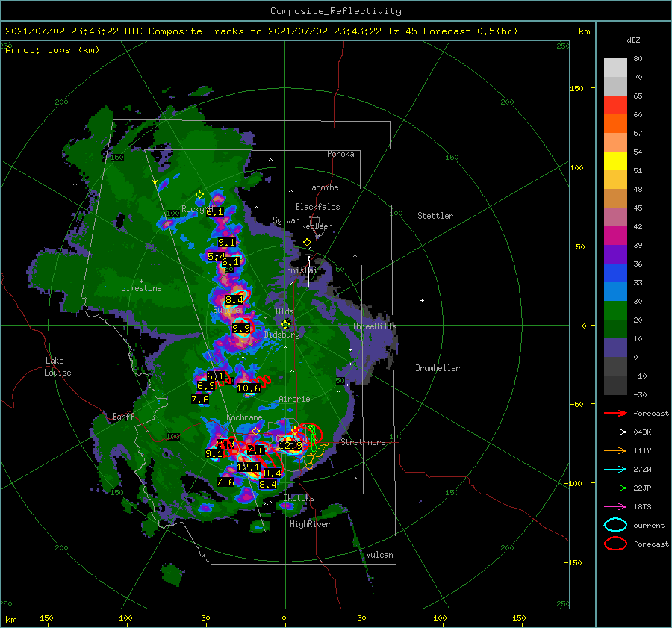Click the 6.9 storm top annotation
Screen dimensions: 672x628
click(x=206, y=386)
